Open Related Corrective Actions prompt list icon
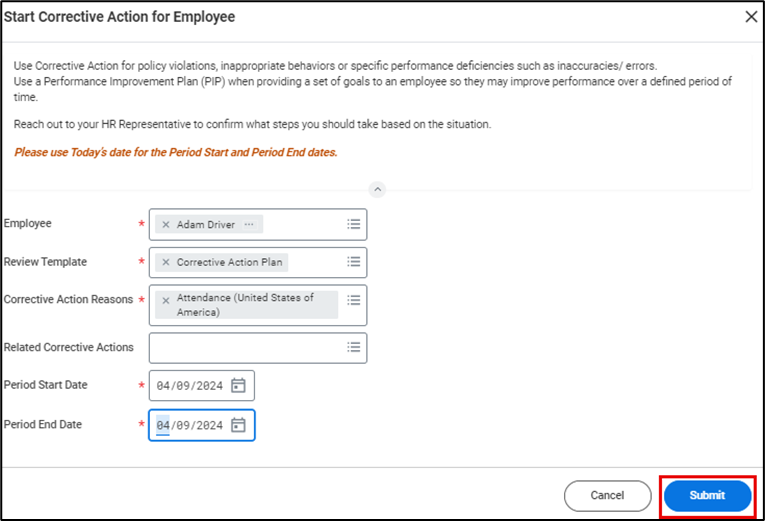 tap(353, 347)
